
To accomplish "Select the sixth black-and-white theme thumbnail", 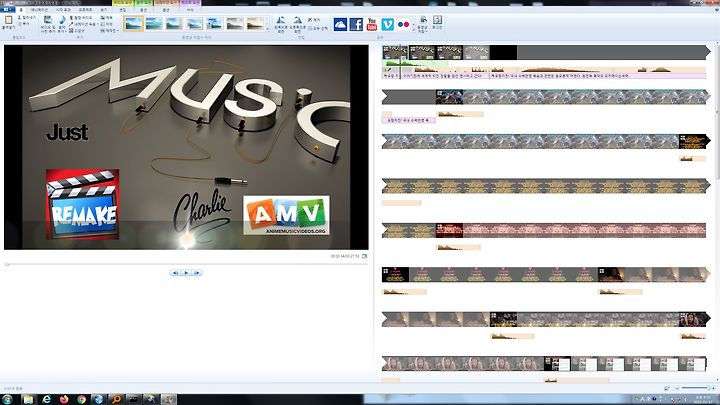I will (x=235, y=23).
